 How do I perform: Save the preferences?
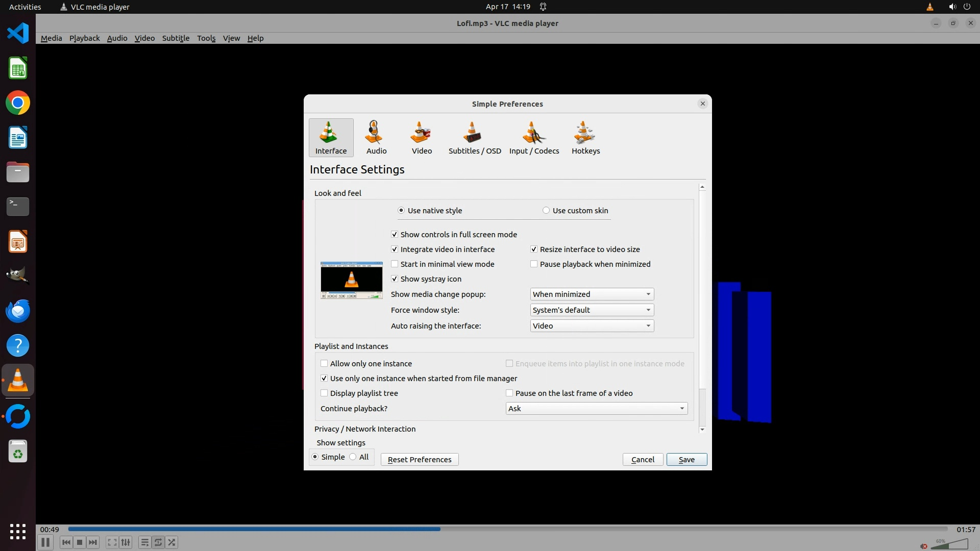click(x=686, y=460)
